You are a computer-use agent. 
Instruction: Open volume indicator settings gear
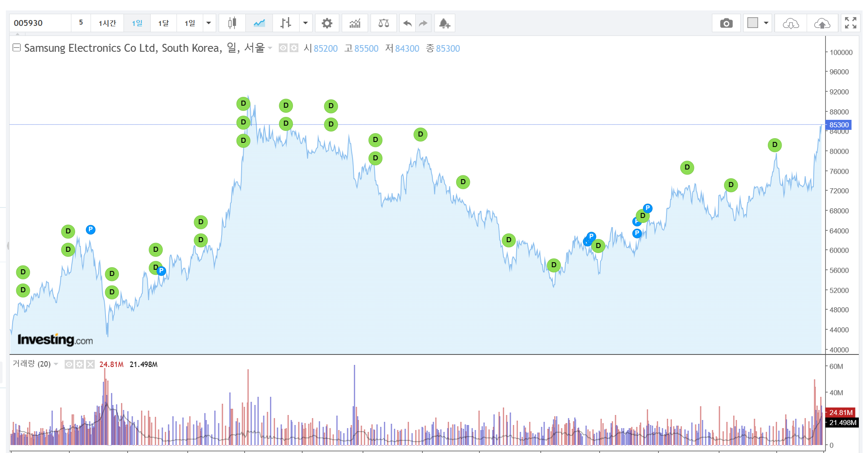point(80,364)
